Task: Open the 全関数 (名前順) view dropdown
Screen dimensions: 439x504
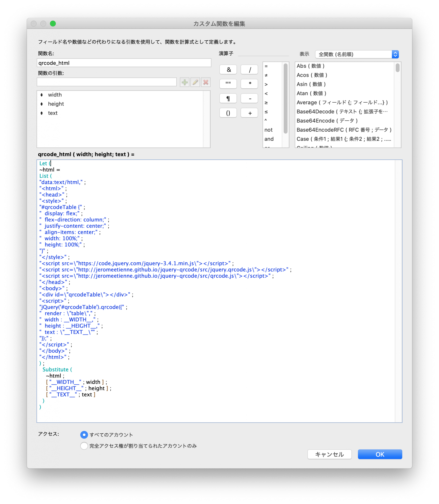Action: click(356, 54)
